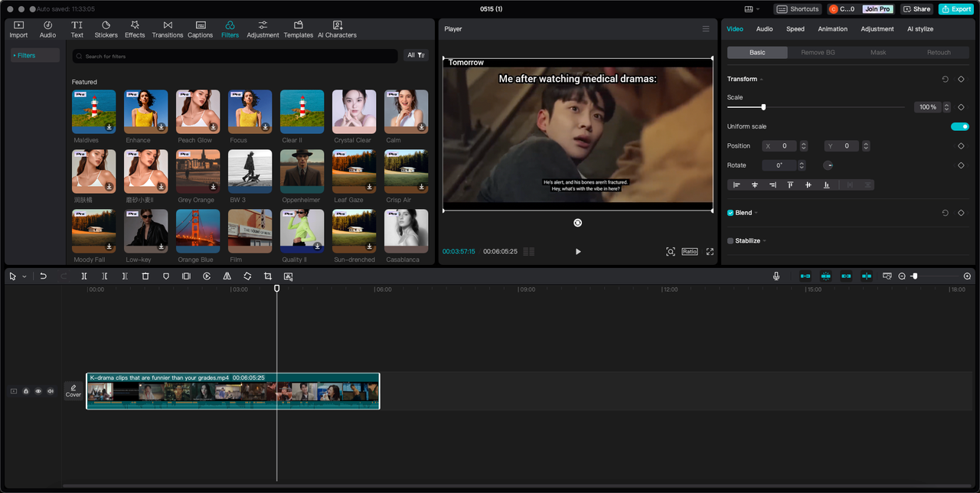The image size is (980, 493).
Task: Open the AI stylize inspector tab
Action: point(920,29)
